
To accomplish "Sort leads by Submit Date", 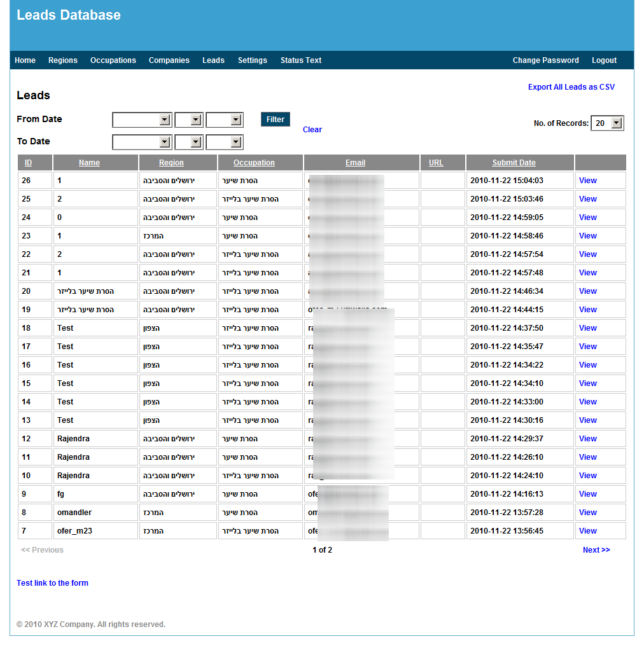I will tap(514, 163).
